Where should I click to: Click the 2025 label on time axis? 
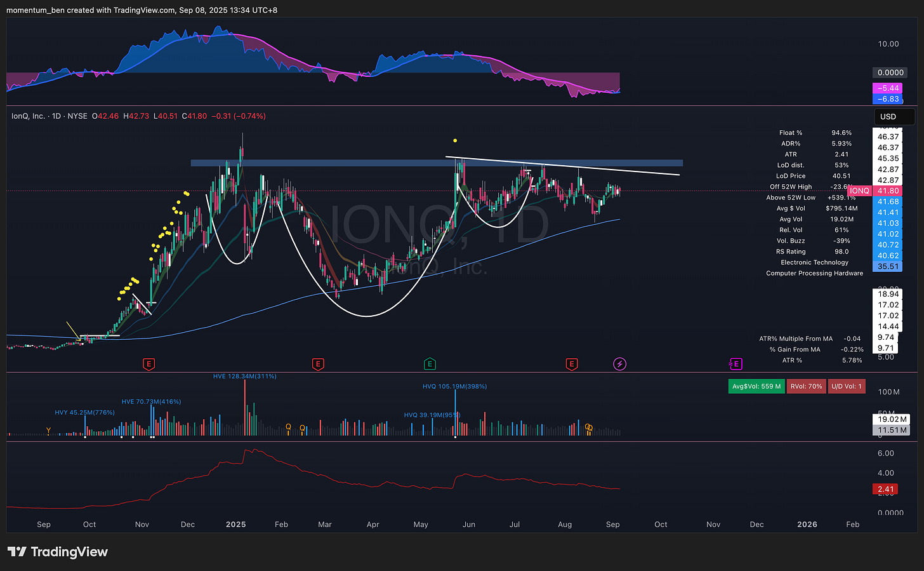click(235, 524)
